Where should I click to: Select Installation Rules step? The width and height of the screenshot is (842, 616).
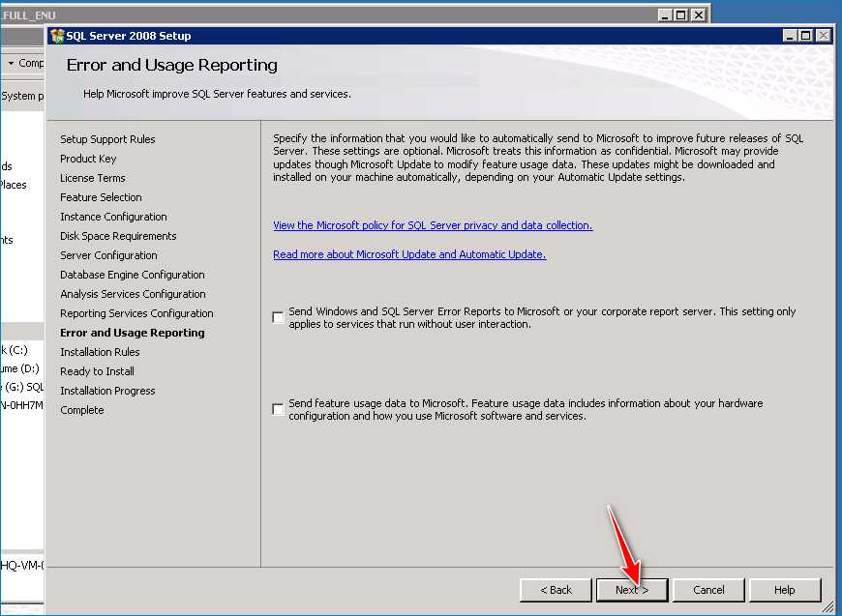pos(100,351)
